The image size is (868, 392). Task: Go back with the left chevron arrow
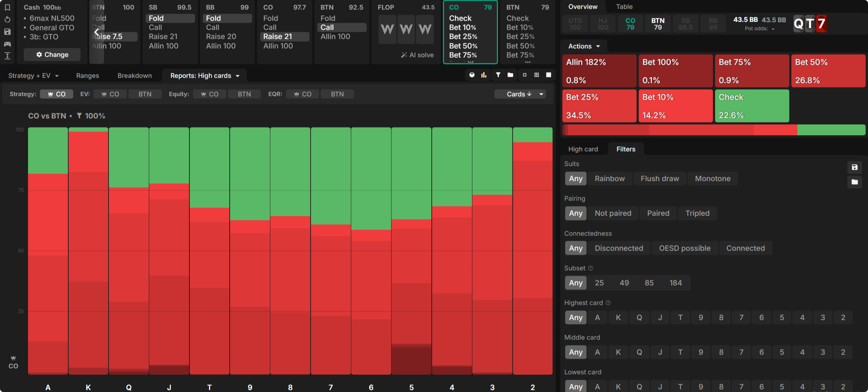click(x=97, y=32)
